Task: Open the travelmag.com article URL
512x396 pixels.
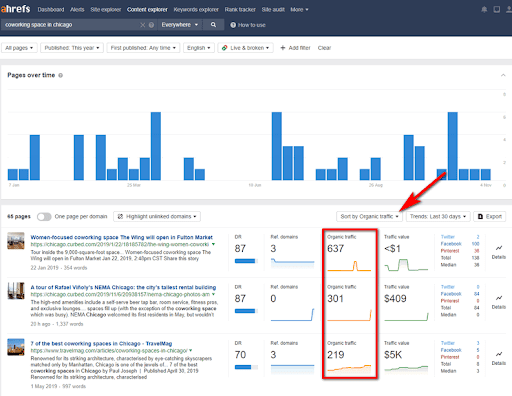Action: tap(109, 351)
